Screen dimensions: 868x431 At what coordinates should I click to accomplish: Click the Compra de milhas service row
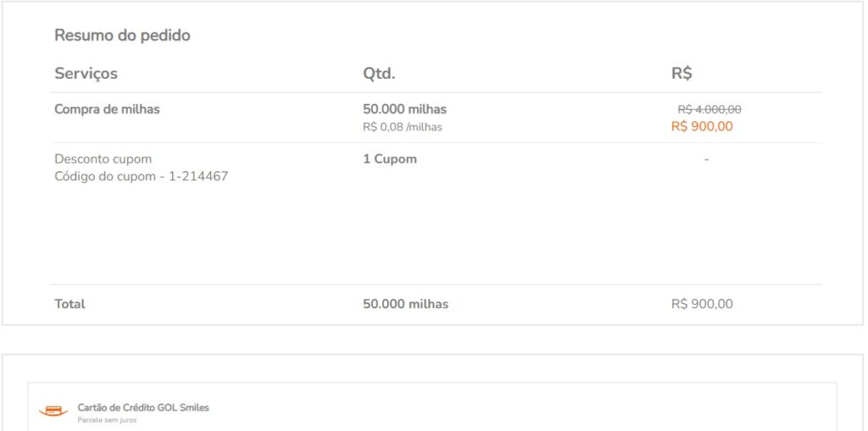107,109
